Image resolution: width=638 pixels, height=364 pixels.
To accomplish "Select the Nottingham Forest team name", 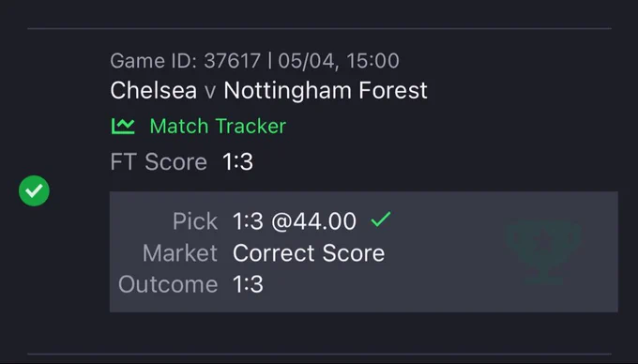I will pyautogui.click(x=326, y=90).
